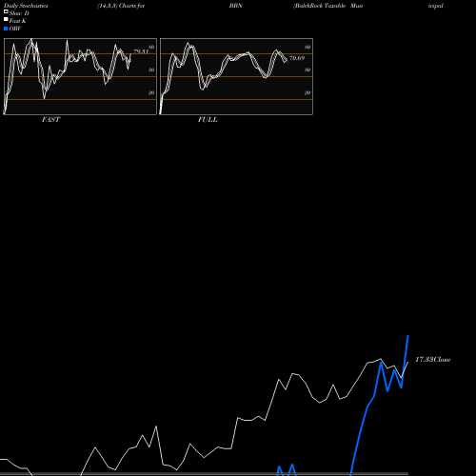Viewport: 476px width, 476px height.
Task: Click the 79.69 value in FULL chart
Action: 297,58
